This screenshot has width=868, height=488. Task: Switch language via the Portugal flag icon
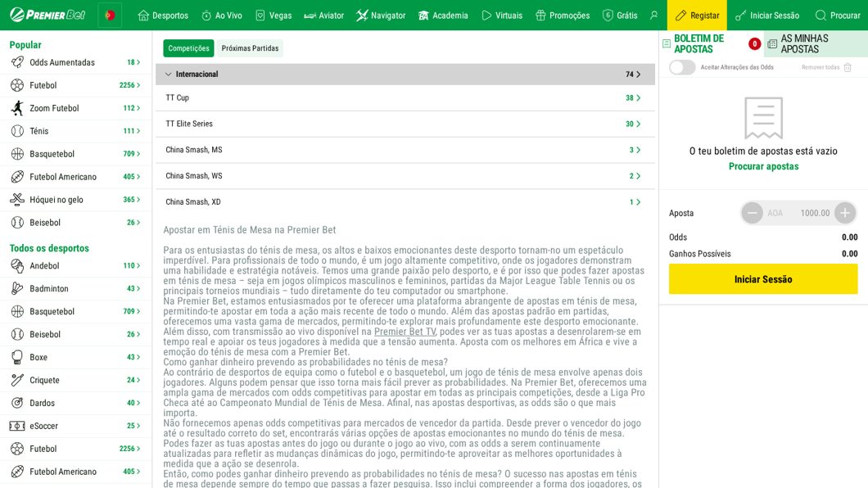pyautogui.click(x=110, y=15)
